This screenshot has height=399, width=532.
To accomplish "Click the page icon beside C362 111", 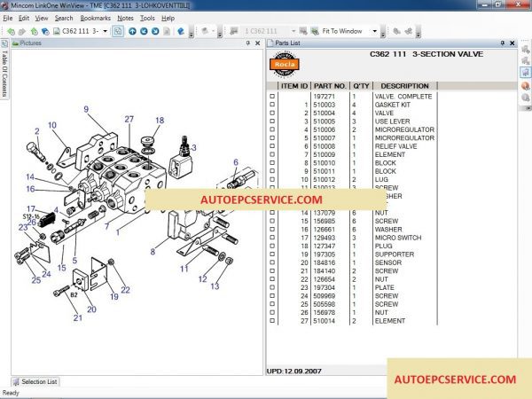I will coord(57,32).
